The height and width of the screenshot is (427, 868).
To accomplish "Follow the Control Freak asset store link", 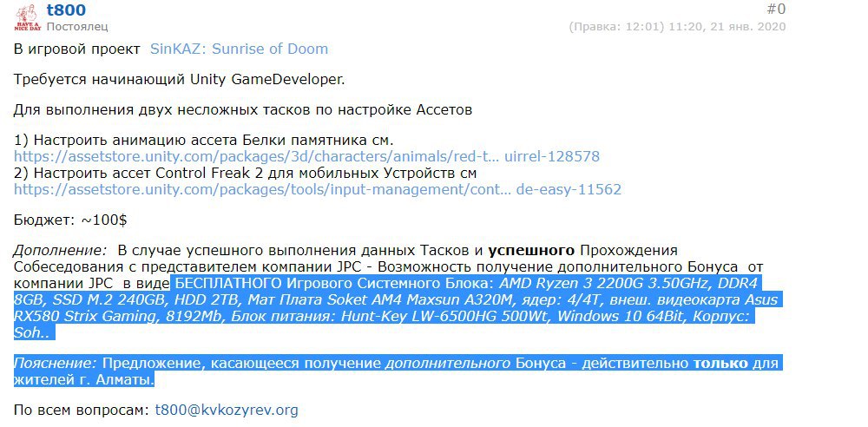I will (317, 189).
